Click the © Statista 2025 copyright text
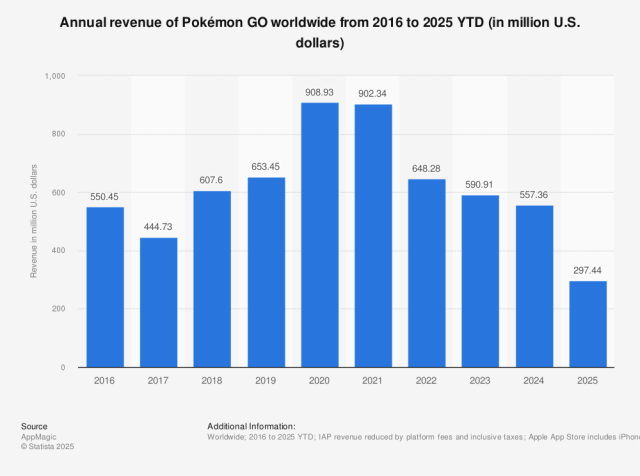The image size is (640, 476). [47, 447]
